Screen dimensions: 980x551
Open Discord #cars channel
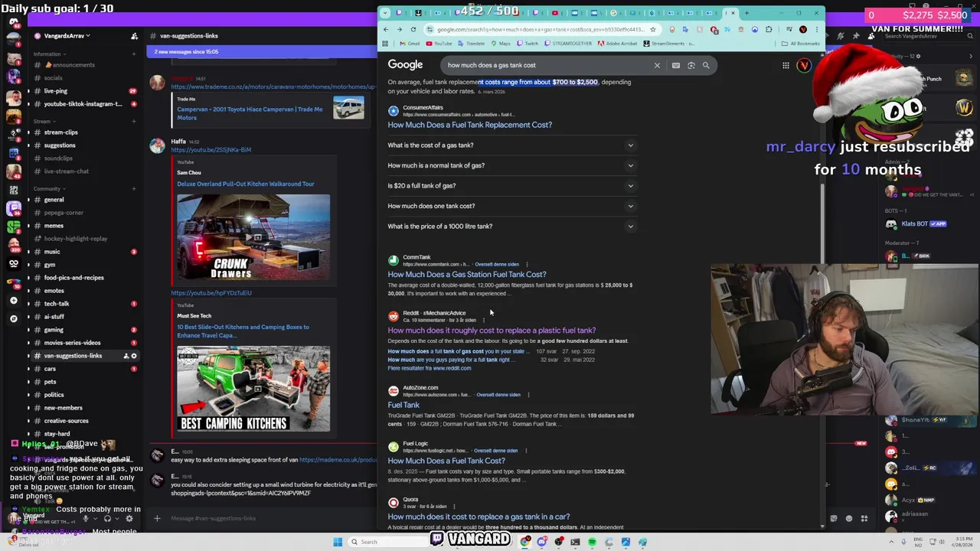point(50,369)
